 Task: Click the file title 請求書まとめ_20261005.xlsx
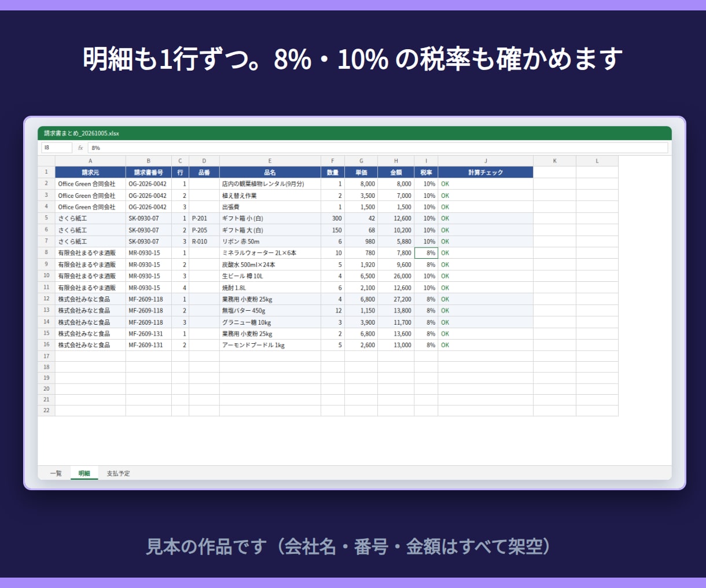point(82,133)
